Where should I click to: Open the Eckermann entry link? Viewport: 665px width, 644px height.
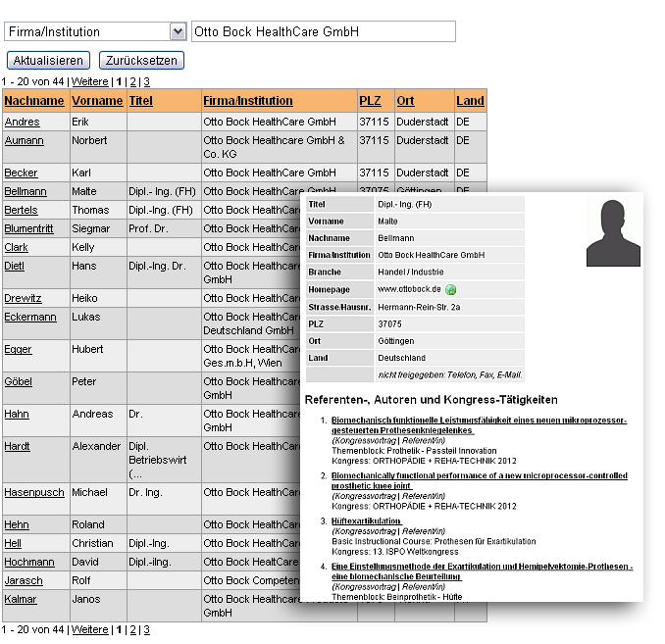(30, 317)
